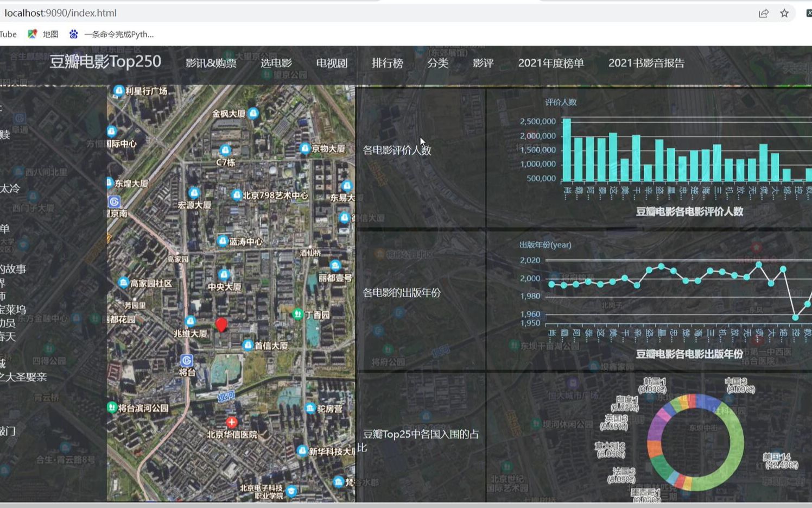
Task: Click 首信大厦 map marker
Action: pos(248,345)
